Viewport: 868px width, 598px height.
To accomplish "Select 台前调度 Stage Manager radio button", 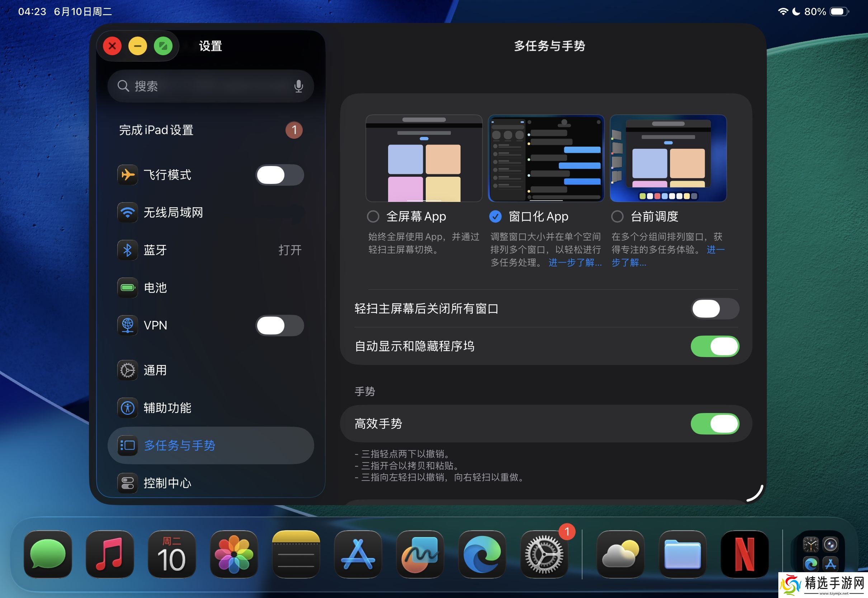I will 617,216.
